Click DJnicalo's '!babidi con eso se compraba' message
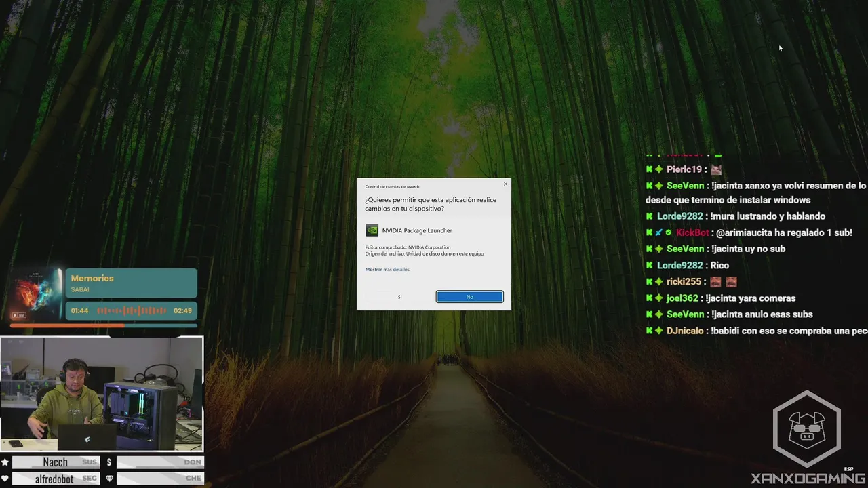The width and height of the screenshot is (868, 488). pyautogui.click(x=789, y=331)
